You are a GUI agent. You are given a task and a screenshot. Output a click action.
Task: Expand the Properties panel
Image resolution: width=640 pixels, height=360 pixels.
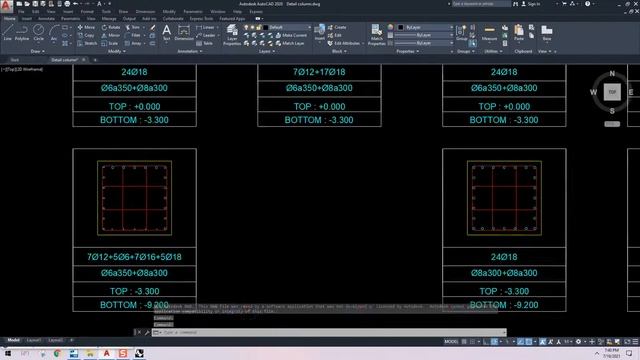pos(407,51)
